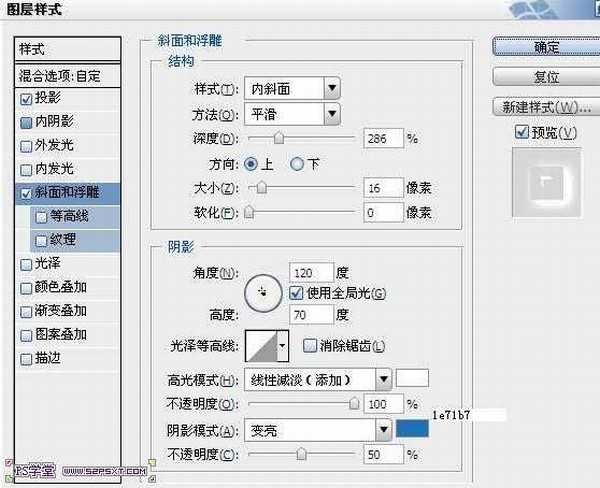This screenshot has width=600, height=488.
Task: Click the 确定 OK button
Action: coord(546,47)
